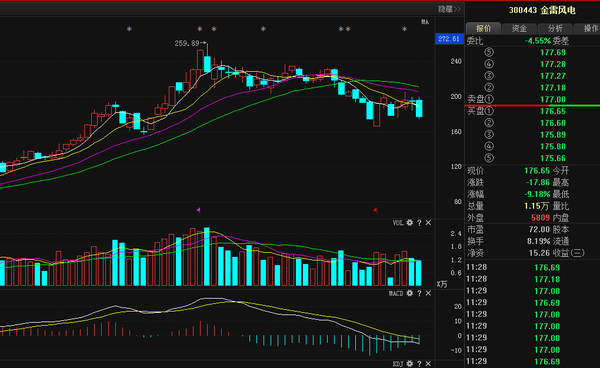Screen dimensions: 600x368
Task: Select buy level ④ price 175.80
Action: 553,147
